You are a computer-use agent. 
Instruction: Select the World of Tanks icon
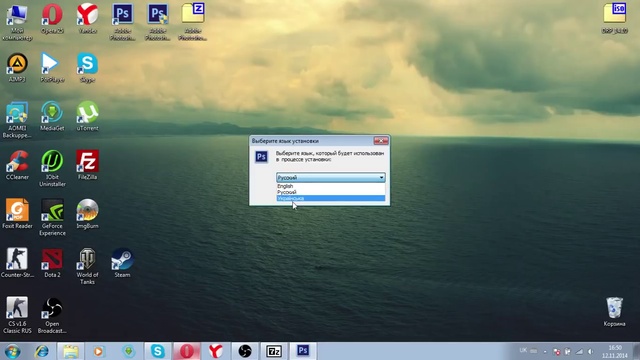tap(87, 266)
